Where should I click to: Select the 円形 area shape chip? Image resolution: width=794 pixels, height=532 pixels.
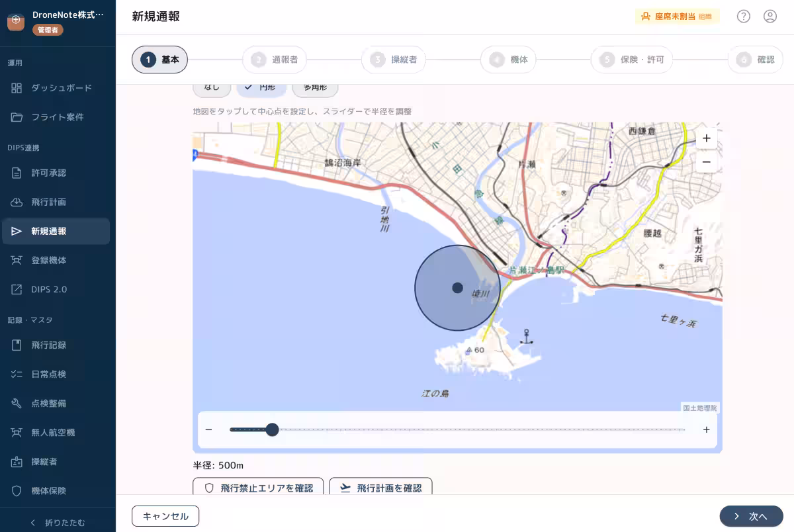tap(261, 88)
